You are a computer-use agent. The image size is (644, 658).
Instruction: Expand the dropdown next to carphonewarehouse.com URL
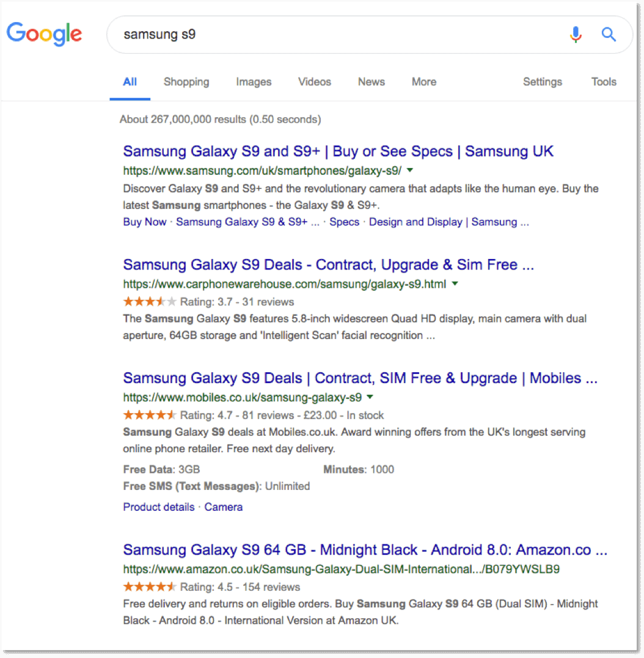tap(455, 283)
